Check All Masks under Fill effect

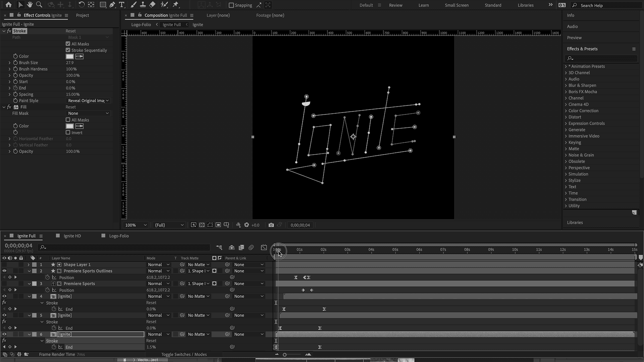(x=68, y=120)
